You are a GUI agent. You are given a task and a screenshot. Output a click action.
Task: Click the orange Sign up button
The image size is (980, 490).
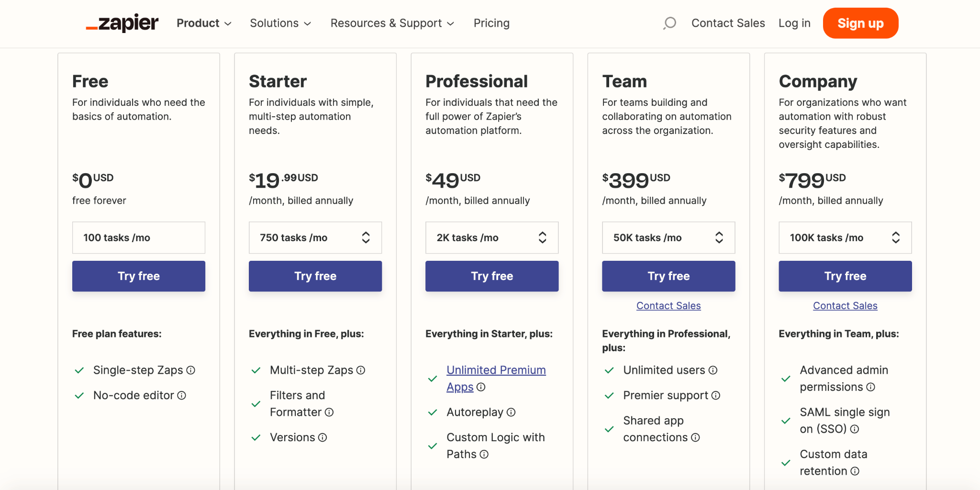click(x=860, y=23)
